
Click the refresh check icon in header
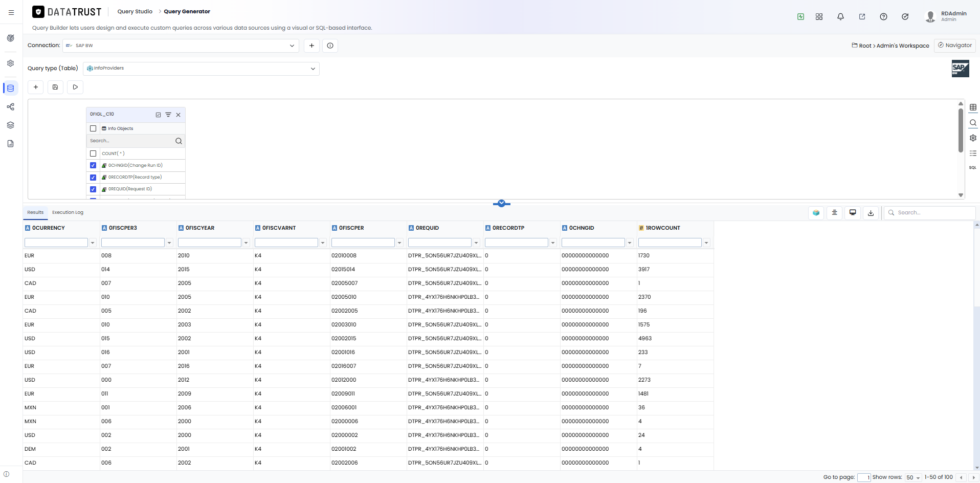[x=905, y=16]
